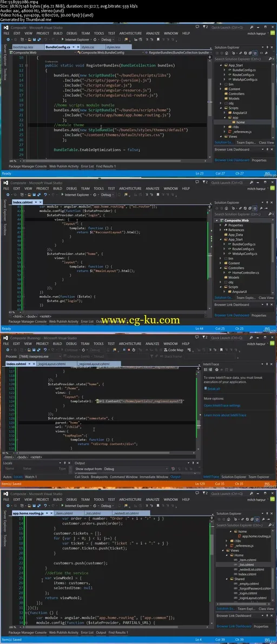This screenshot has height=644, width=277.
Task: Click the vertical scrollbar of the running Index.cshtml editor
Action: 199,410
